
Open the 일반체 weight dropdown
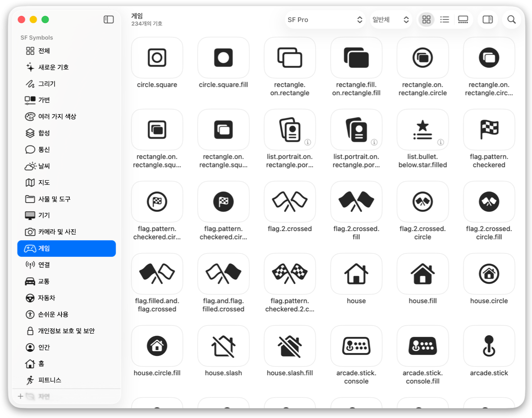[x=391, y=20]
